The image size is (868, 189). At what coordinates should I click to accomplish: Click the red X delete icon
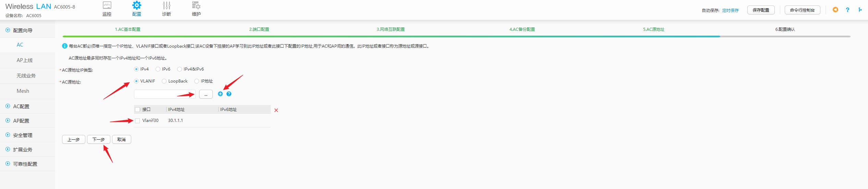276,110
